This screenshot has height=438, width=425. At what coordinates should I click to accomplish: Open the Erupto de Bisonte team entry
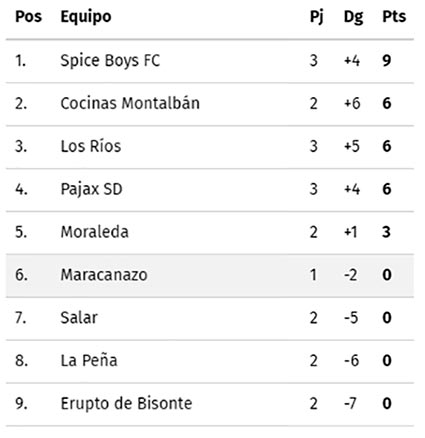[126, 404]
